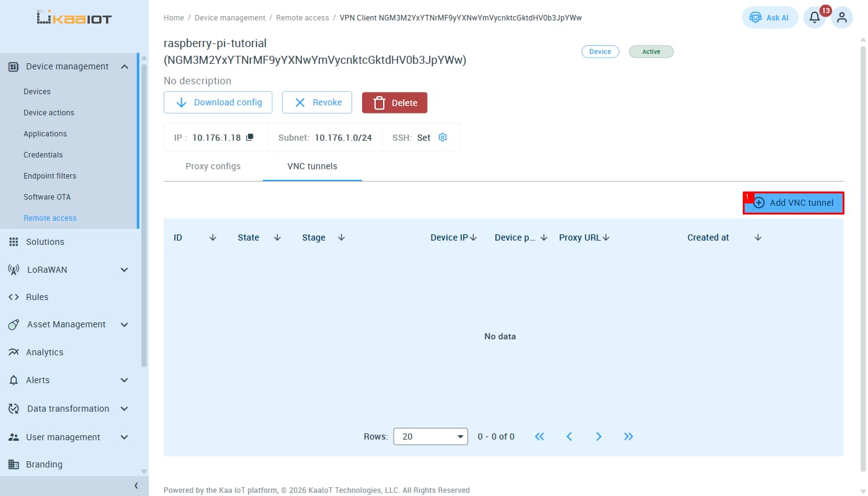This screenshot has width=868, height=496.
Task: Go to next table page
Action: pos(599,436)
